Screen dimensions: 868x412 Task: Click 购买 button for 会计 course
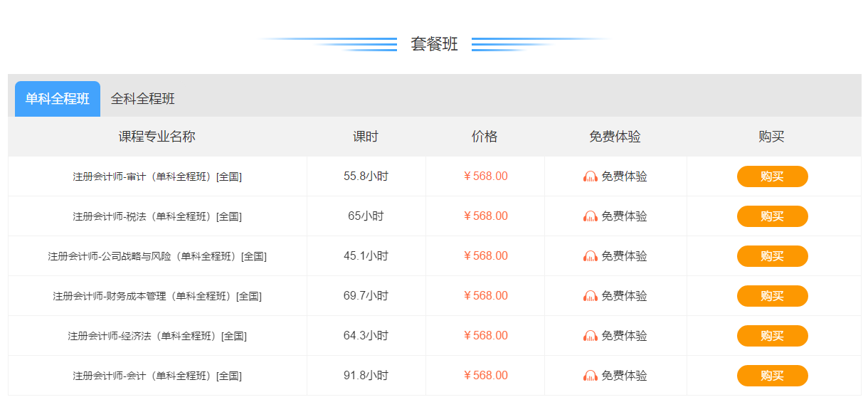tap(772, 376)
